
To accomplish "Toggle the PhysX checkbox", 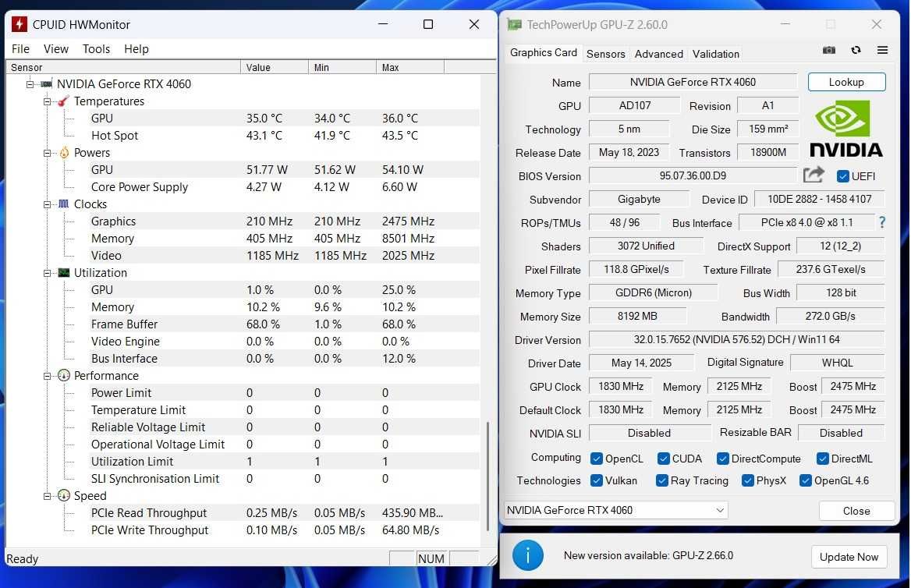I will 748,480.
